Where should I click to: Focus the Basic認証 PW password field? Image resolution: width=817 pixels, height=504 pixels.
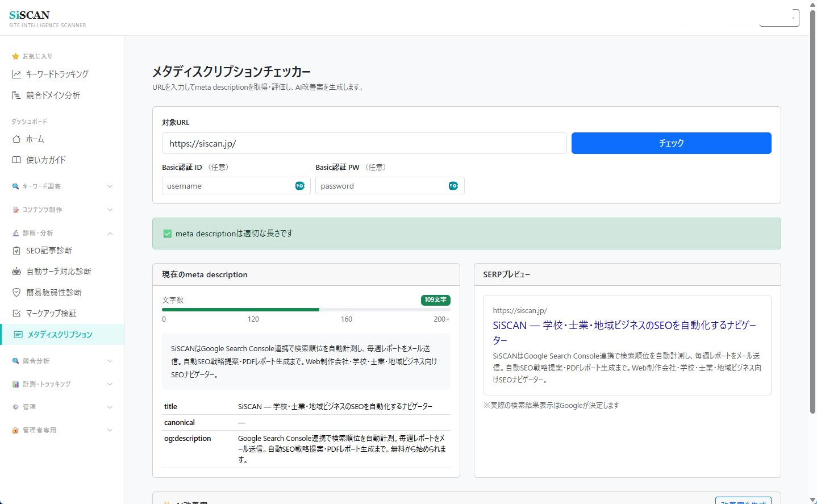coord(390,186)
